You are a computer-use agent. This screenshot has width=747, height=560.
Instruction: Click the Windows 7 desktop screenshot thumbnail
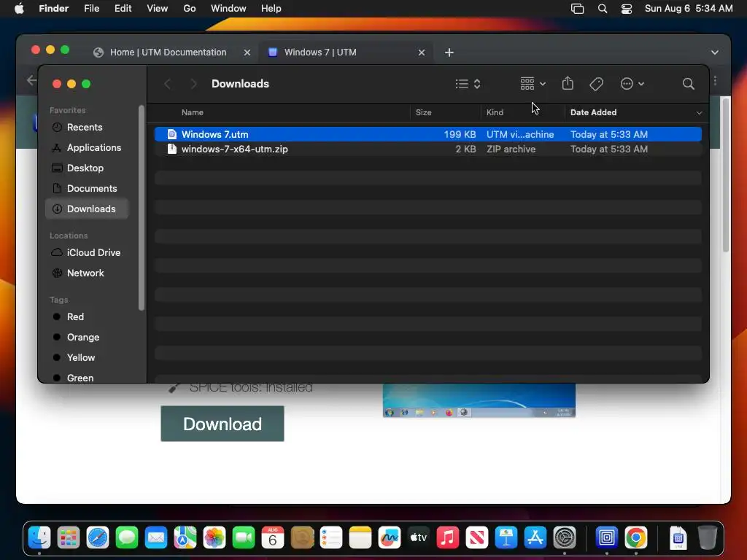tap(479, 400)
